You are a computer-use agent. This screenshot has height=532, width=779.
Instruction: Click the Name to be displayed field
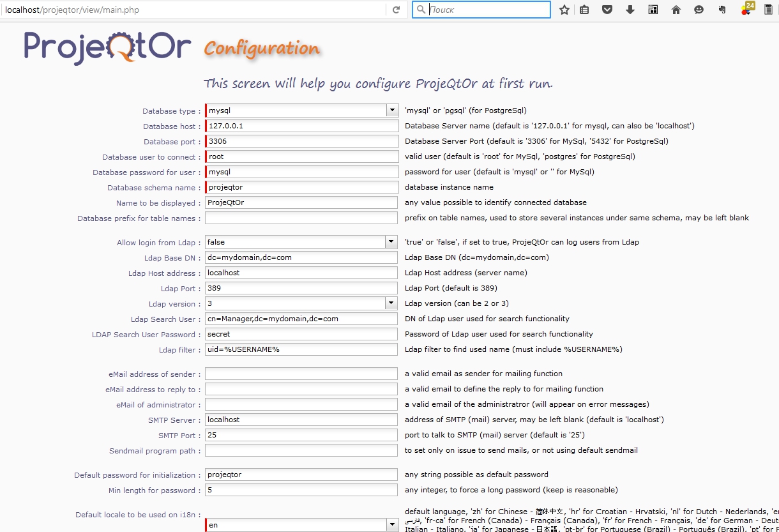(301, 202)
